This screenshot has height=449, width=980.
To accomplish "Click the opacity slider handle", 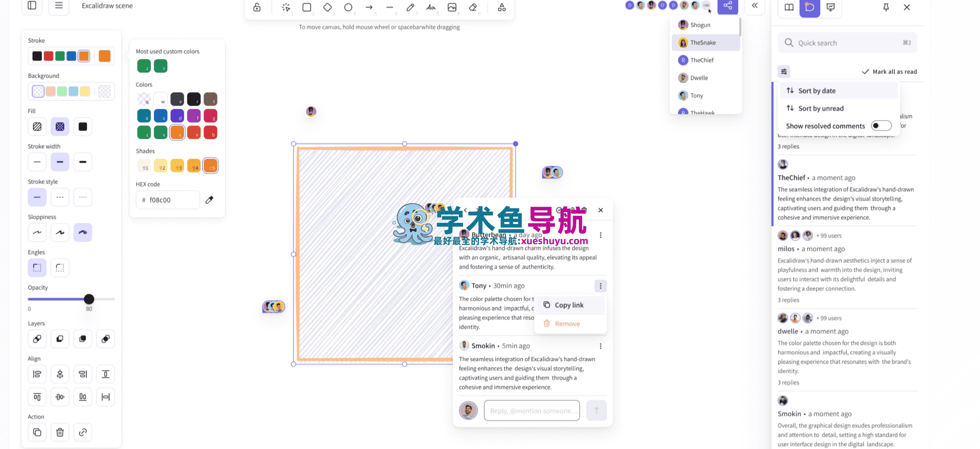I will pyautogui.click(x=89, y=299).
